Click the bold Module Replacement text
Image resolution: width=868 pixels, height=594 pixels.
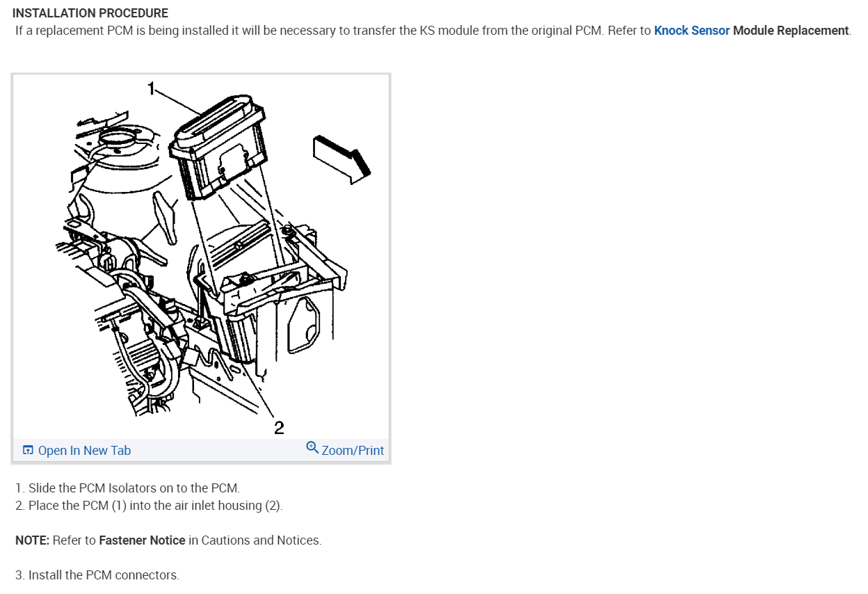(791, 31)
